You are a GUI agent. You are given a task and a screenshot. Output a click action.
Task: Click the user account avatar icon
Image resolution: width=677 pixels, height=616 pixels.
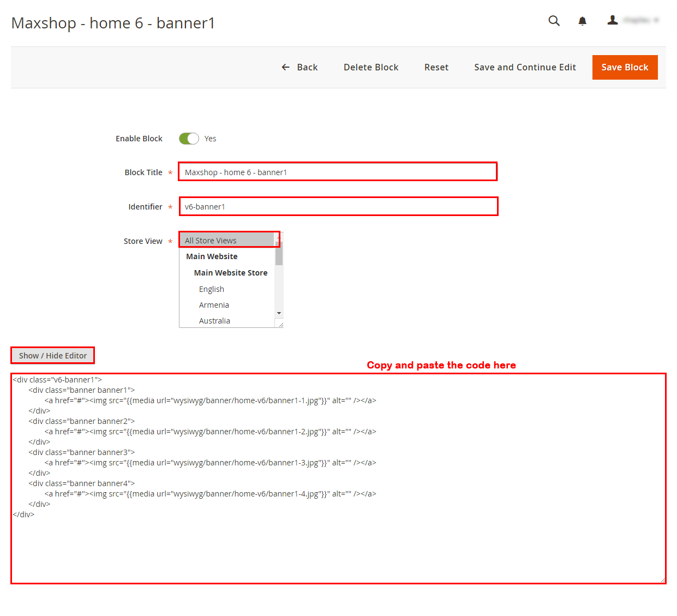coord(613,20)
